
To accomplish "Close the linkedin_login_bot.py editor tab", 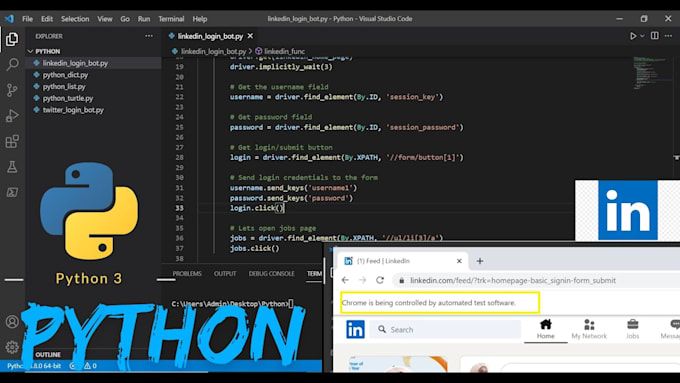I will 250,36.
